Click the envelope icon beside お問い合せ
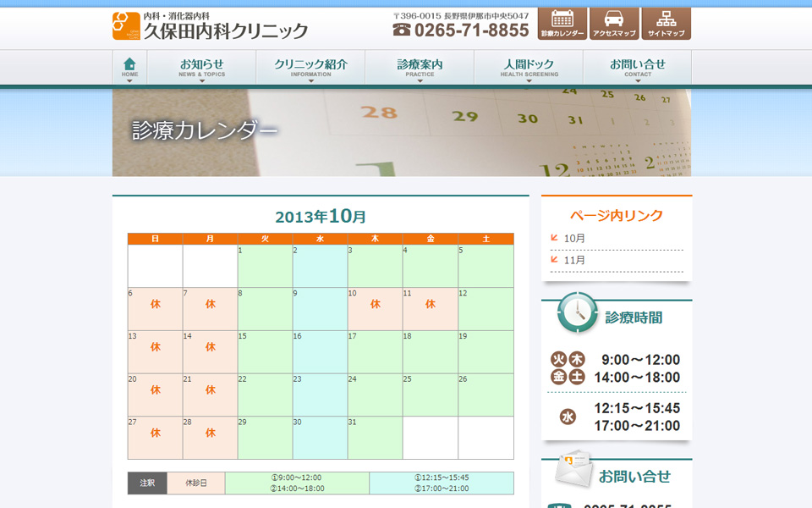812x508 pixels. [x=574, y=470]
